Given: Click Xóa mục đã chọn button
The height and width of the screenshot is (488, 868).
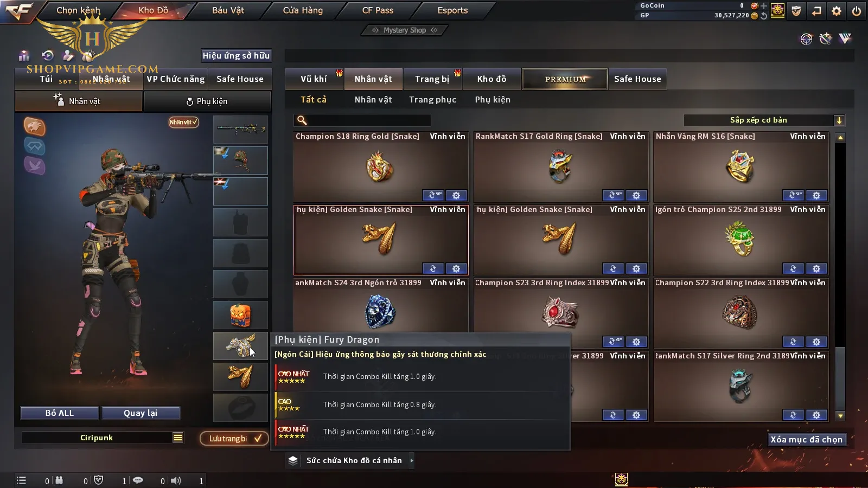Looking at the screenshot, I should 807,439.
